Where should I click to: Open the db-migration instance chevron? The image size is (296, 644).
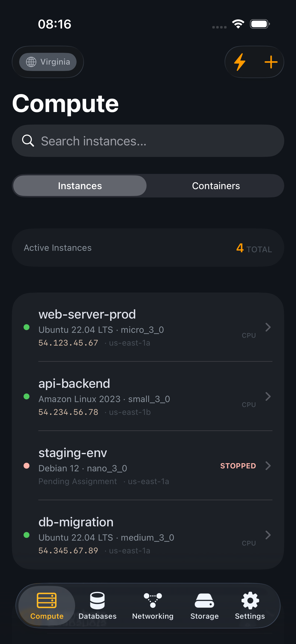click(268, 535)
